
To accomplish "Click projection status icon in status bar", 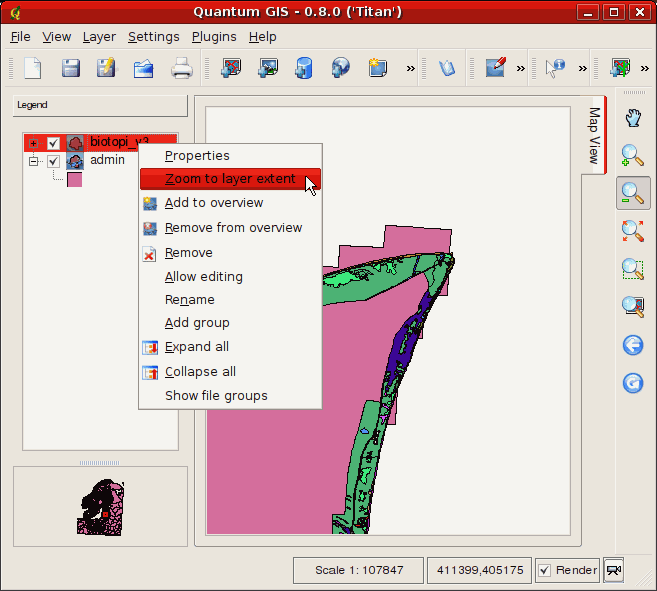I will [614, 570].
